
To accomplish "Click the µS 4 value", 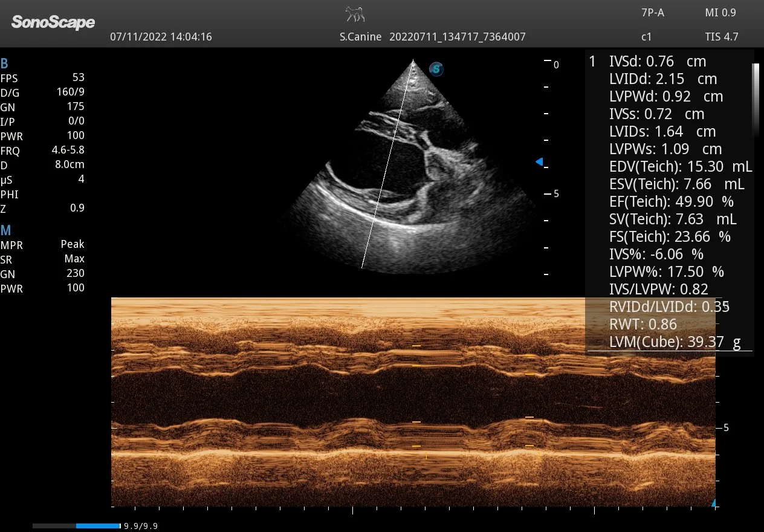I will coord(82,179).
